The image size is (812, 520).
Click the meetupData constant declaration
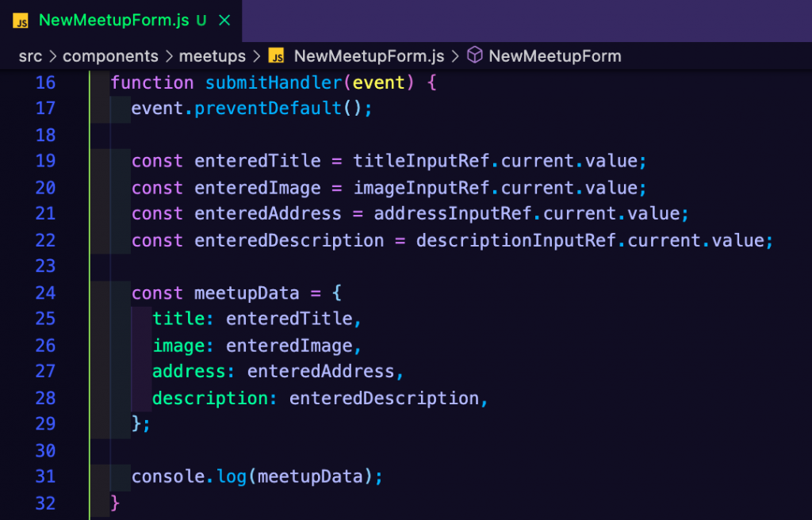pos(247,293)
